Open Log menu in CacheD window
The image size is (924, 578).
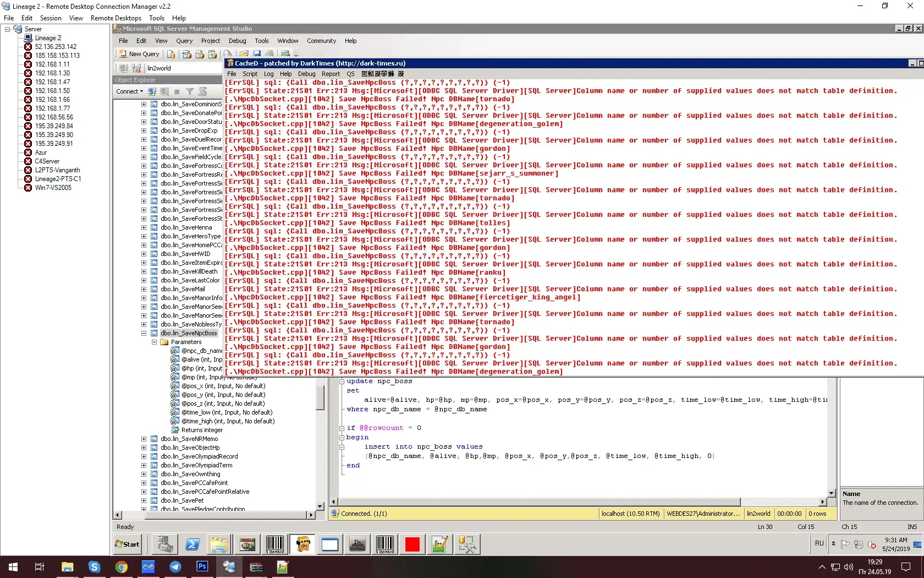269,74
